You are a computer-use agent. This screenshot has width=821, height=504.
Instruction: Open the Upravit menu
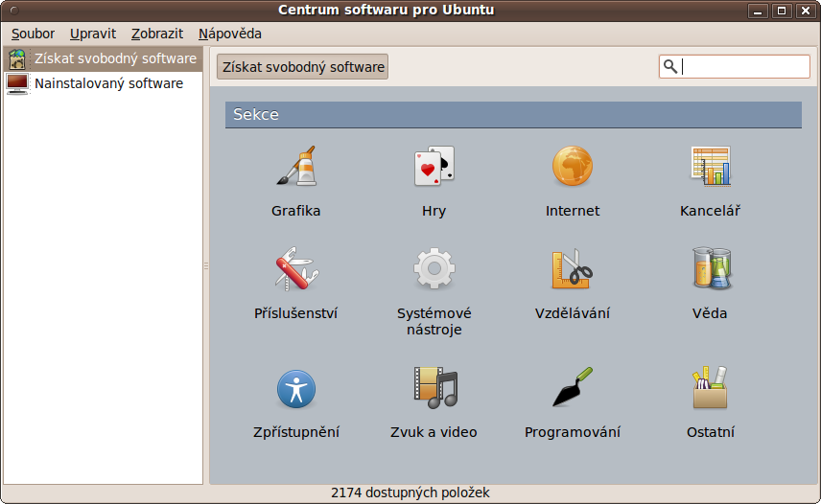tap(93, 34)
